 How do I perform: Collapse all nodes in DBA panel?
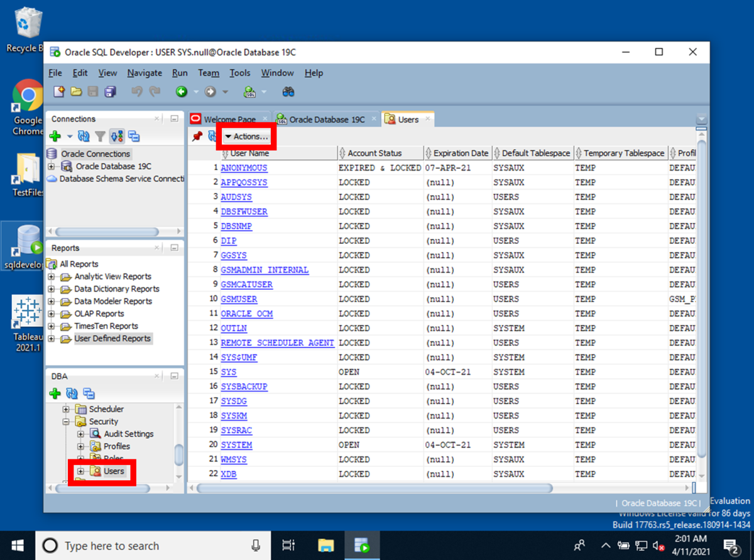[89, 394]
